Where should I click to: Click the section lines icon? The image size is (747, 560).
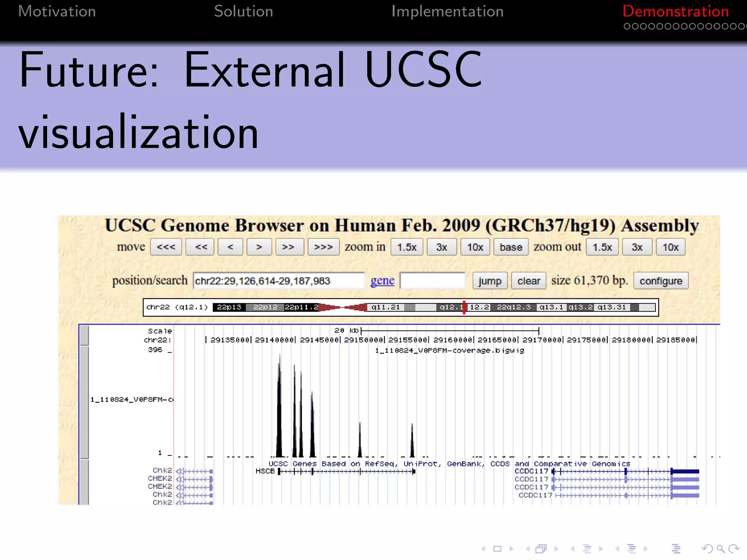coord(631,549)
